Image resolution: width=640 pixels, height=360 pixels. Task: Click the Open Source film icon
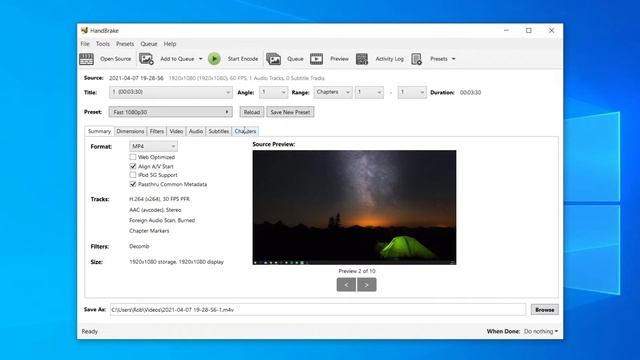tap(87, 59)
